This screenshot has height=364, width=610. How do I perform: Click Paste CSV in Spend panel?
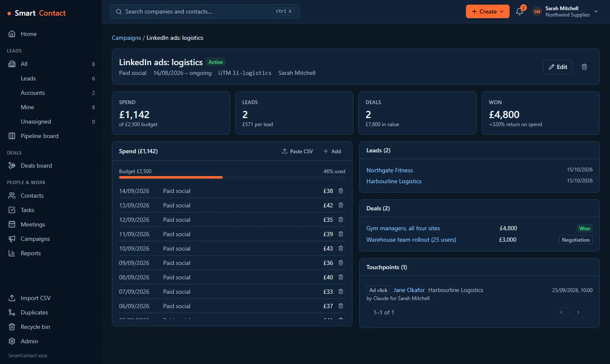point(297,151)
